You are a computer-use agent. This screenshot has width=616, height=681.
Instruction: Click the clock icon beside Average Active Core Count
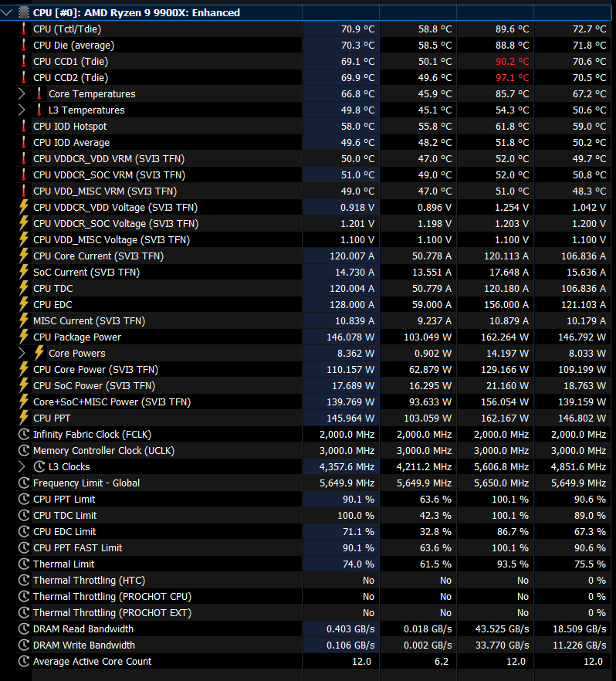[x=24, y=662]
